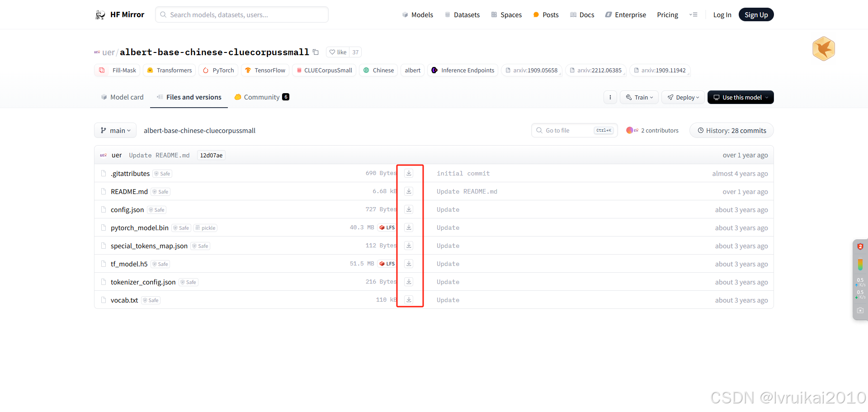Open the PyTorch tag
The height and width of the screenshot is (412, 868).
pos(218,70)
